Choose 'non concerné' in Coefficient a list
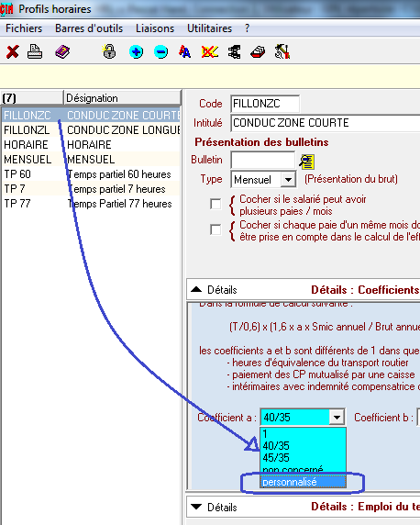 click(303, 469)
